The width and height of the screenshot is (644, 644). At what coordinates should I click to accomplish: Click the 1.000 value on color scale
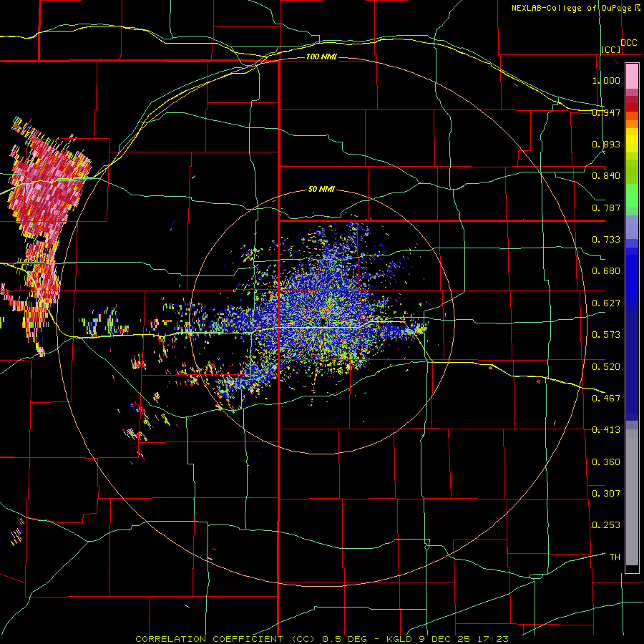click(606, 80)
